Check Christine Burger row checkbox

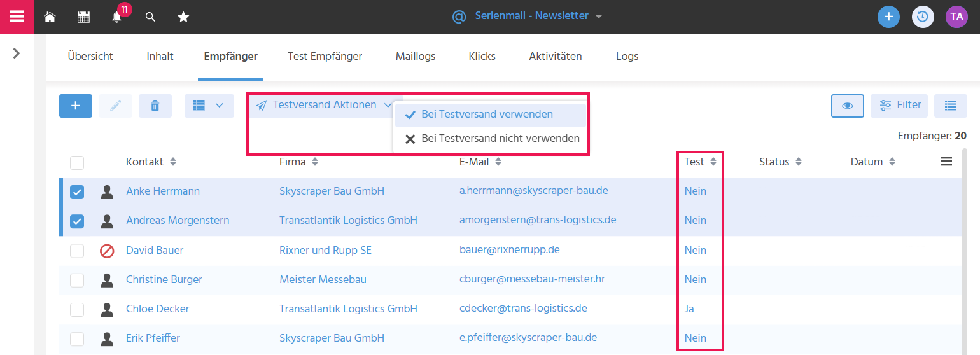tap(77, 280)
